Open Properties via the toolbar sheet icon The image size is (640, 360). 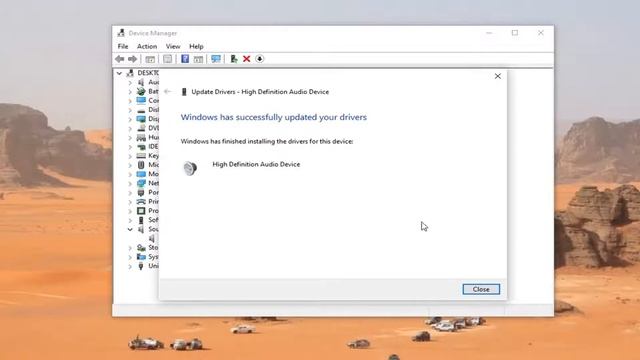(x=167, y=59)
